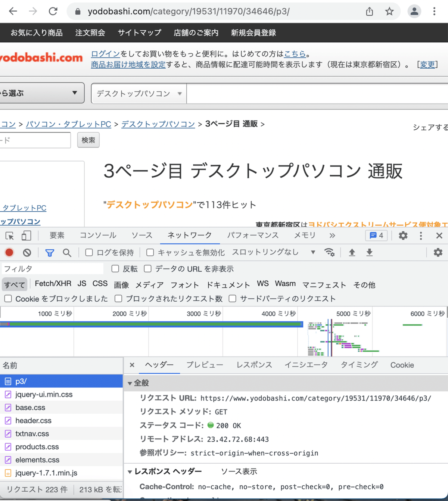This screenshot has width=448, height=501.
Task: Check Cookie をブロックしました checkbox
Action: 8,299
